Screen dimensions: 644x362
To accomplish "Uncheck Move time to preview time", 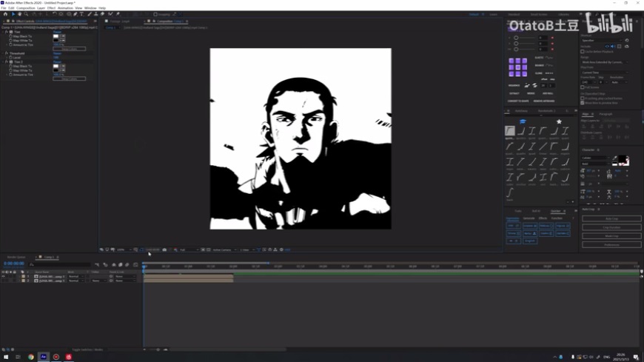I will tap(583, 103).
